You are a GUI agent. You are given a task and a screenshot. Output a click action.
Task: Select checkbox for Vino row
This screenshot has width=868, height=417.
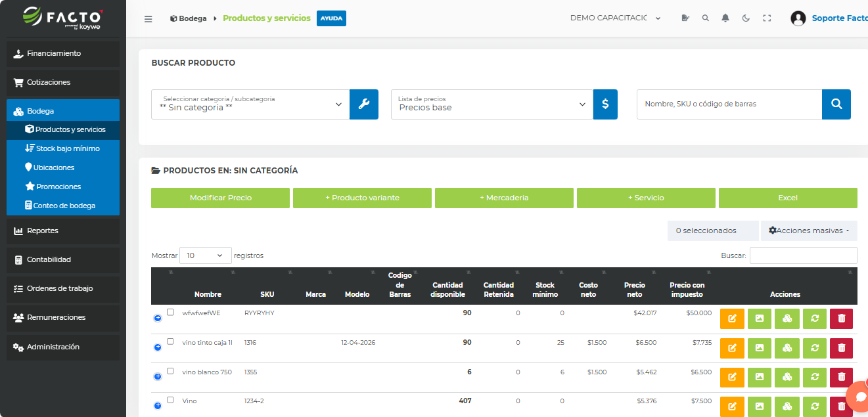click(170, 400)
